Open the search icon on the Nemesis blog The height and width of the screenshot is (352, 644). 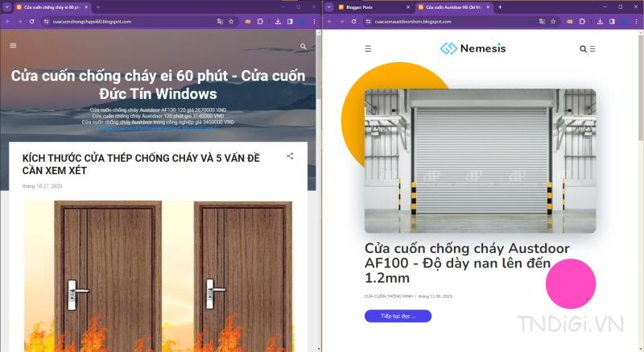[583, 49]
